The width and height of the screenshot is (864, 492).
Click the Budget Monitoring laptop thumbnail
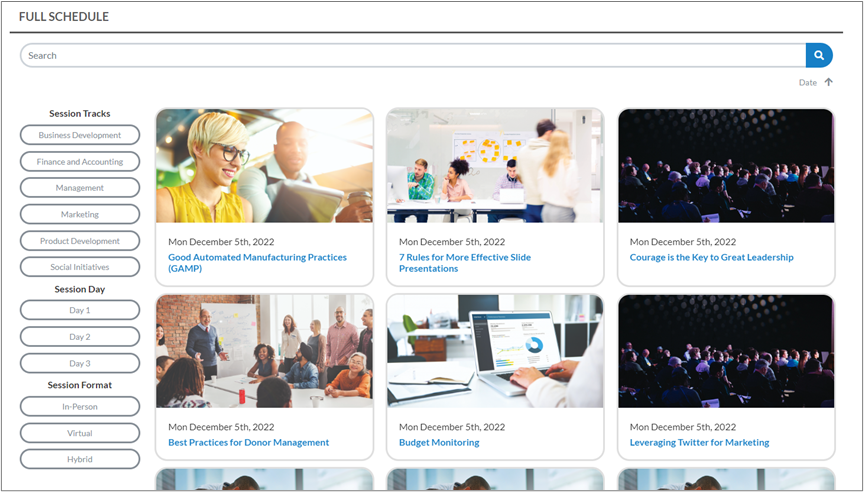coord(495,351)
